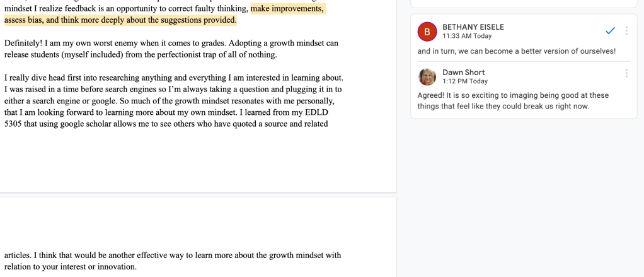
Task: Click the highlighted text "make improvements,"
Action: 287,9
